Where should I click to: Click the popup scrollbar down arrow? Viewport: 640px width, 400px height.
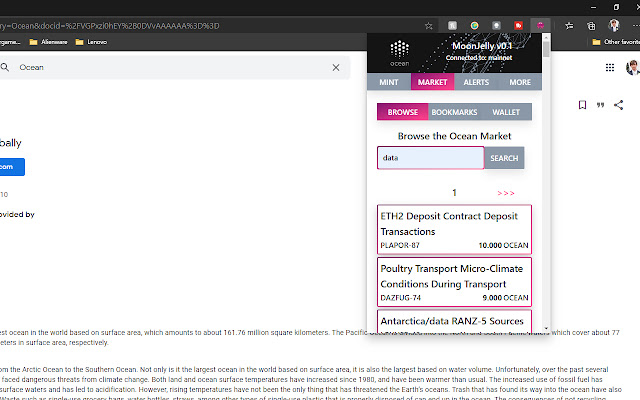coord(546,328)
